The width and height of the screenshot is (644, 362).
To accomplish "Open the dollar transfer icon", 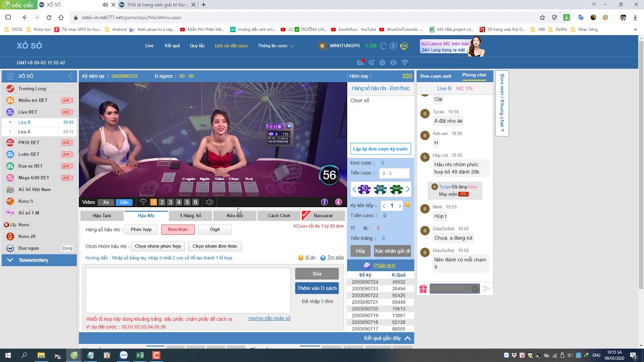I will (393, 46).
